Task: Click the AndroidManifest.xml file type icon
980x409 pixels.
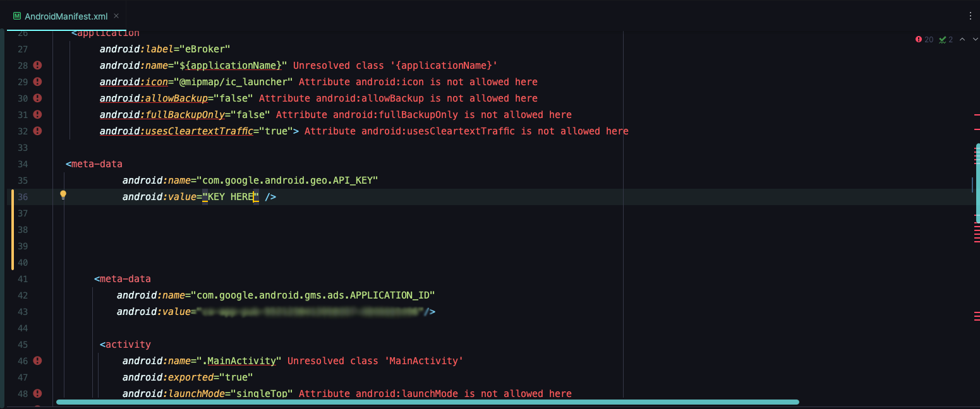Action: coord(17,16)
